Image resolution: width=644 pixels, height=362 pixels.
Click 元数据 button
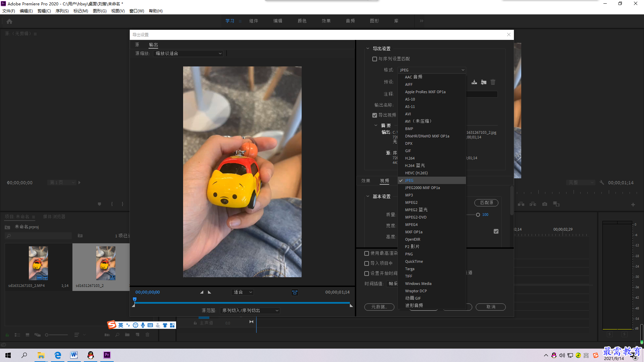point(379,307)
